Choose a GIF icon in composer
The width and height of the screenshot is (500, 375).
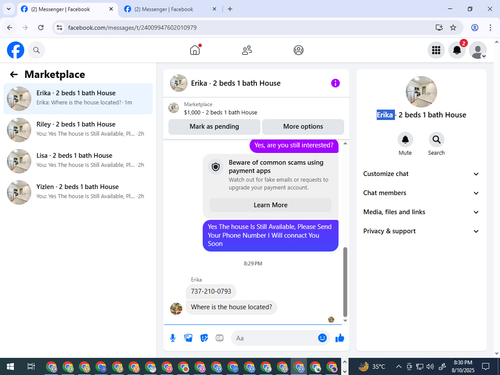pos(219,338)
